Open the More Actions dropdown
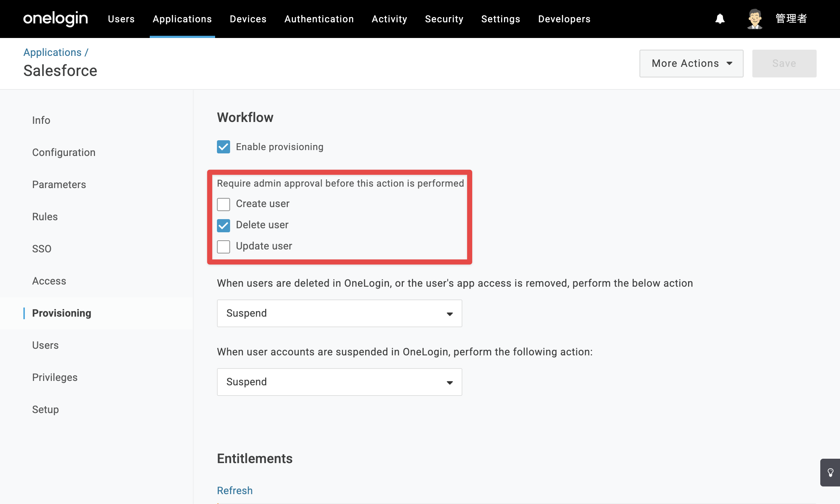840x504 pixels. pos(691,64)
